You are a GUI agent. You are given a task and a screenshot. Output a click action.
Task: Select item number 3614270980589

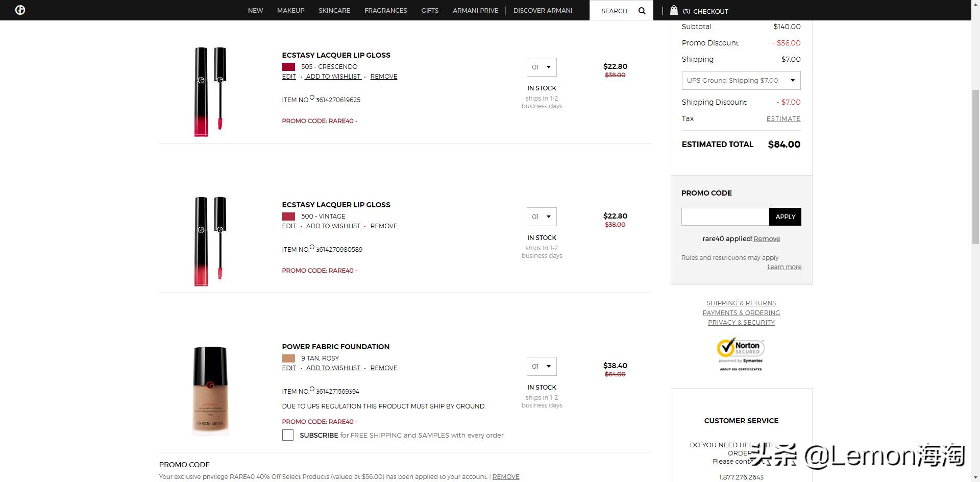[x=339, y=250]
